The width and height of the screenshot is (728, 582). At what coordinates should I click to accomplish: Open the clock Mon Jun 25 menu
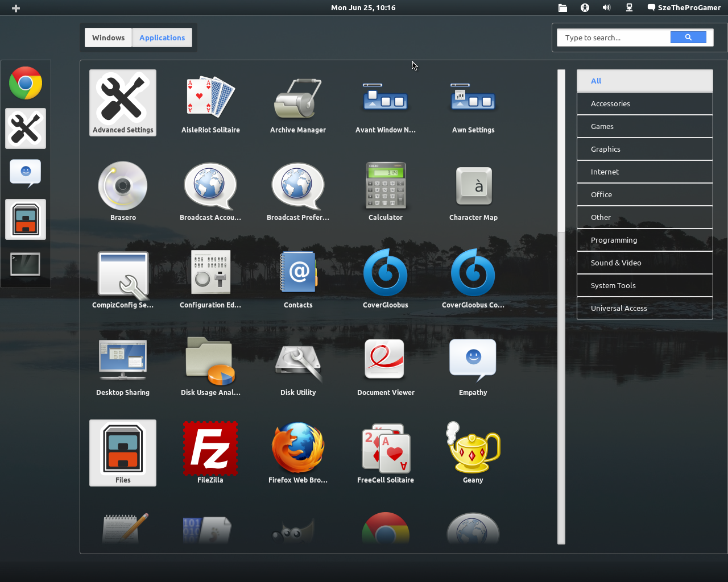pyautogui.click(x=363, y=7)
